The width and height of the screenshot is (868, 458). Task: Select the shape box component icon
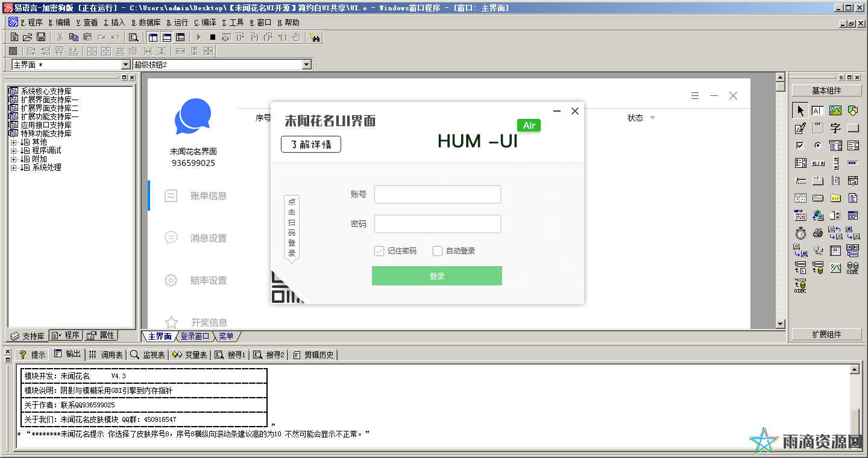point(852,110)
